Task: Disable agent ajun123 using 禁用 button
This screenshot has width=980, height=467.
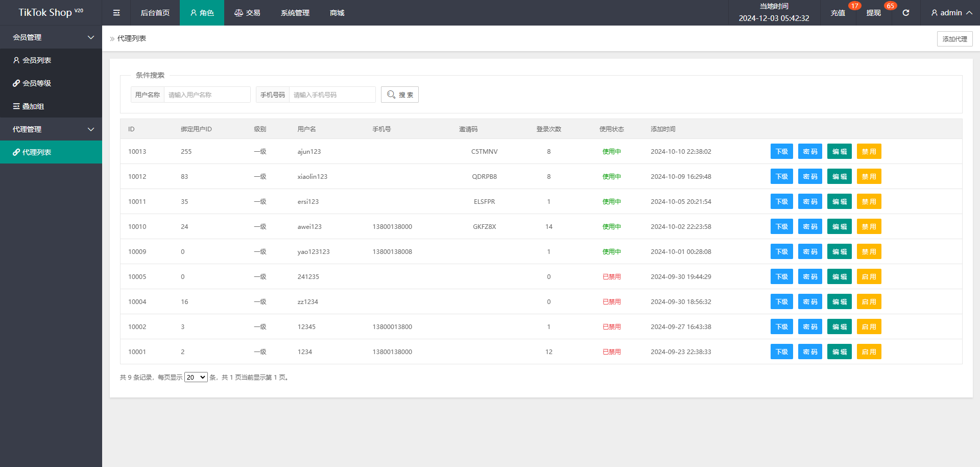Action: click(x=869, y=151)
